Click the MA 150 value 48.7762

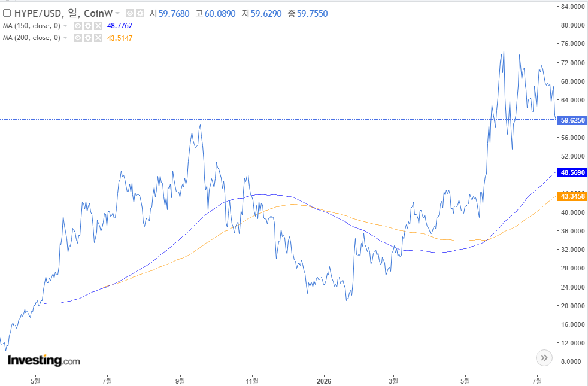click(120, 26)
